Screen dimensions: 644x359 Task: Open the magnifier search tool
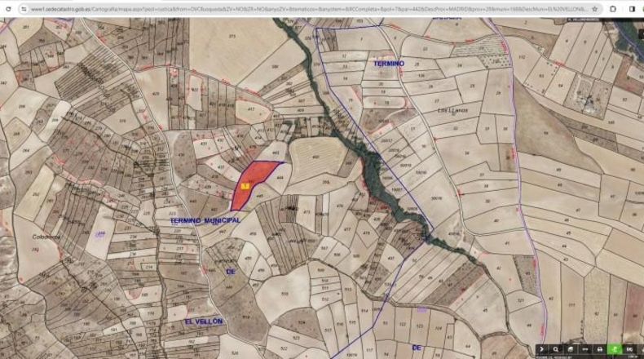tap(556, 349)
